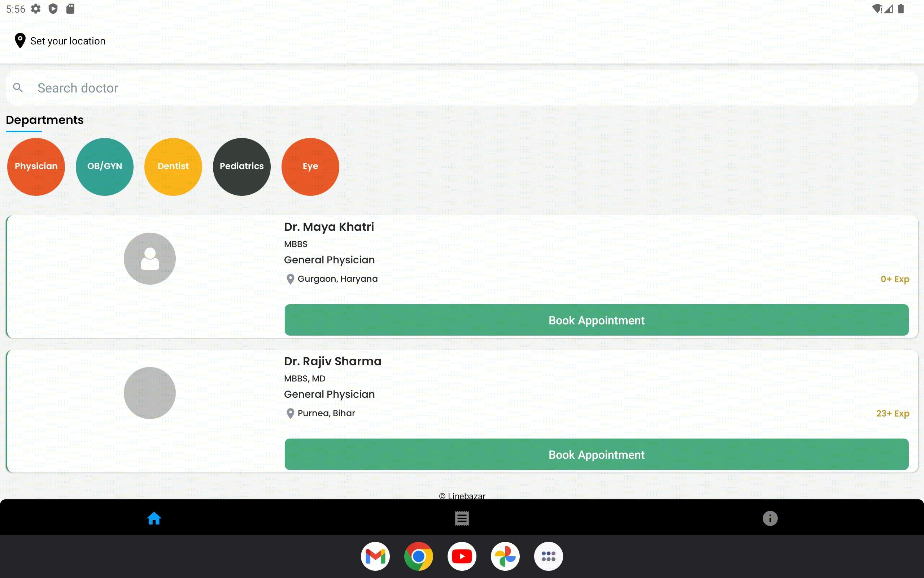Tap the SD card status icon
This screenshot has height=578, width=924.
click(x=70, y=9)
